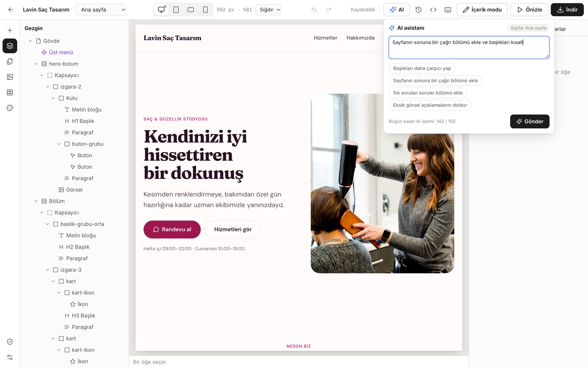
Task: Collapse the Gövde tree node
Action: (31, 41)
